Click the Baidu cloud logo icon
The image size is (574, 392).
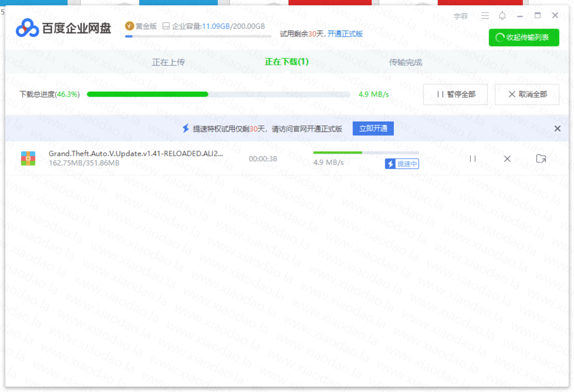pos(27,28)
